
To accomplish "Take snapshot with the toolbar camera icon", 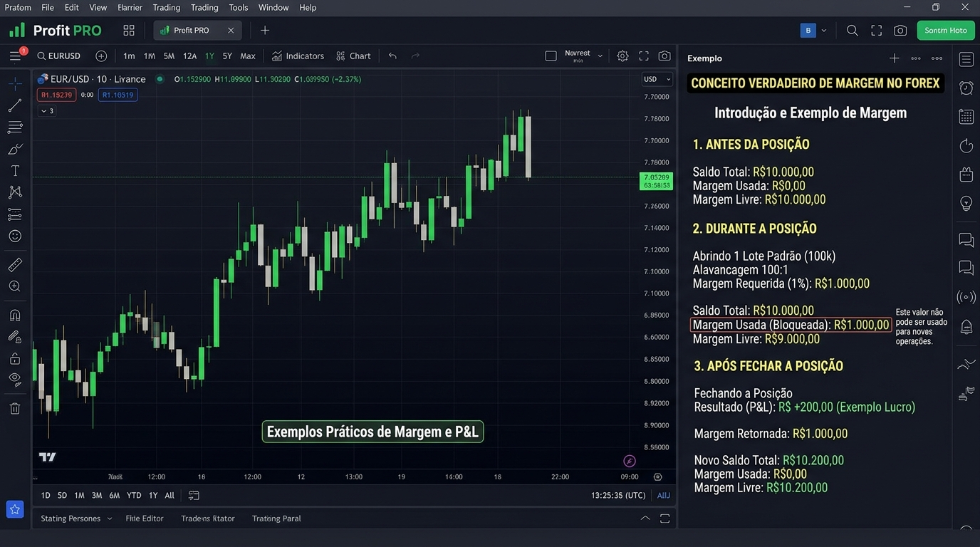I will click(664, 56).
